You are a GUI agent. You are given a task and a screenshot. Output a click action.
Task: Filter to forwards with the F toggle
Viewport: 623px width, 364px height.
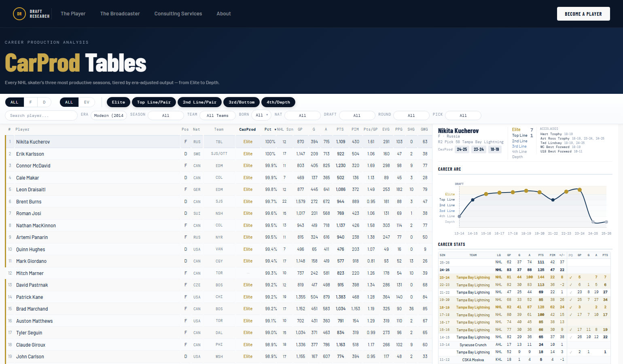pos(30,102)
